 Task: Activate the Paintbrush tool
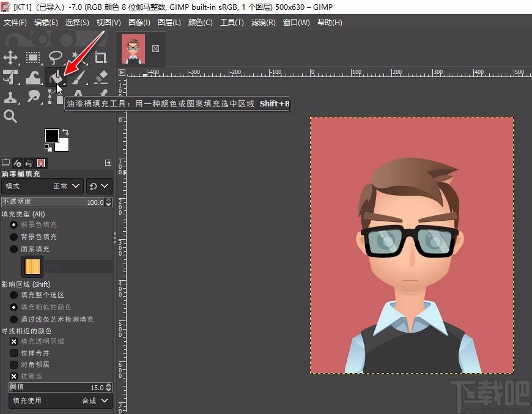tap(78, 78)
